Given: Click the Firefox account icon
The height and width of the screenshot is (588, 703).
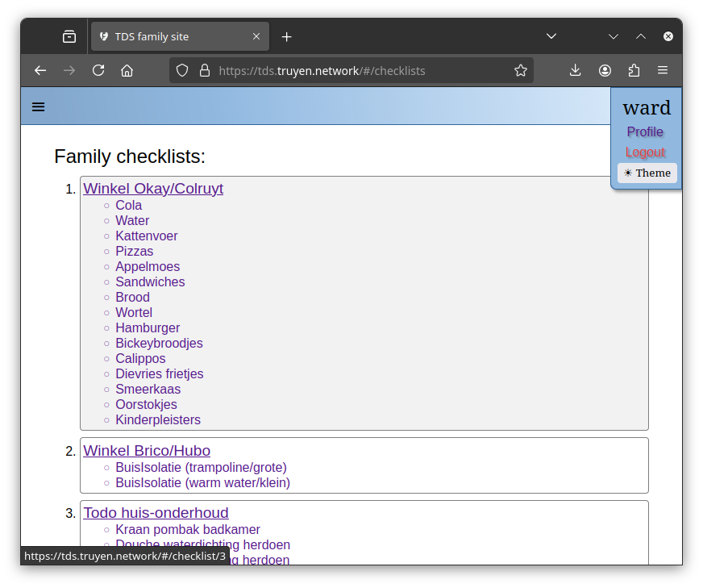Looking at the screenshot, I should (605, 70).
